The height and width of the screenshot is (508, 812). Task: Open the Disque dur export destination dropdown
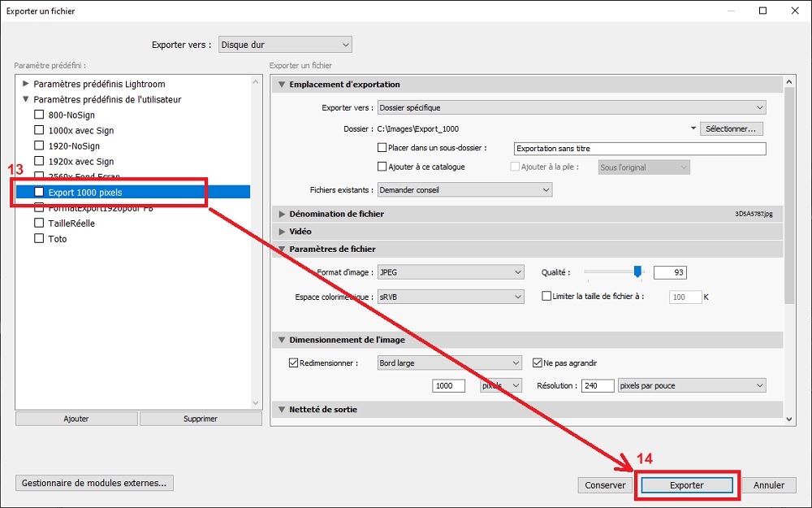point(285,45)
